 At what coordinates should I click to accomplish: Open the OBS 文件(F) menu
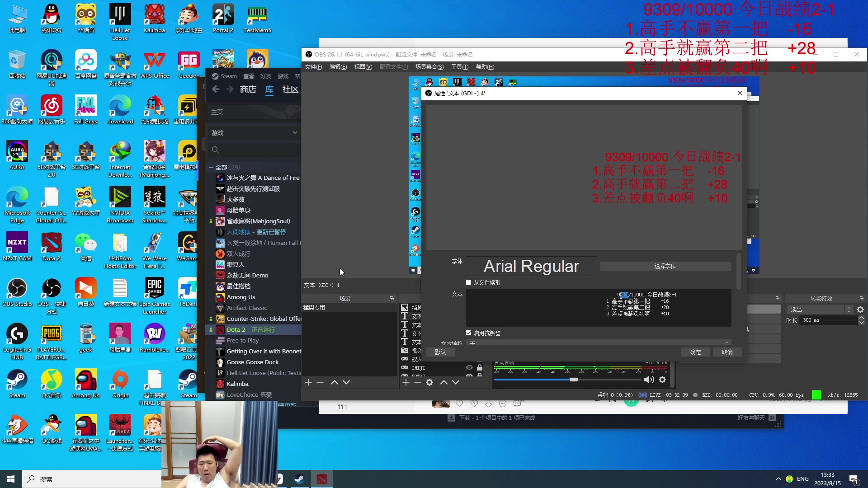(x=313, y=67)
